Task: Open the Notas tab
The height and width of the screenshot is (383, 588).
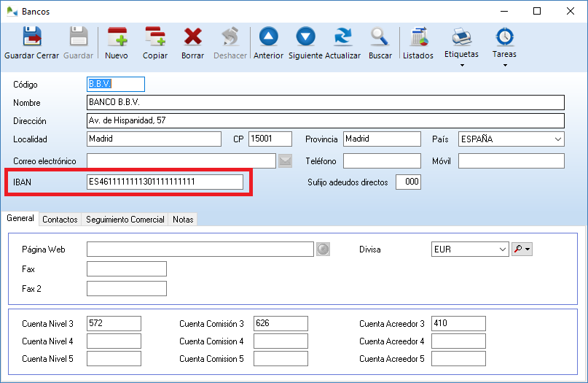Action: coord(183,220)
